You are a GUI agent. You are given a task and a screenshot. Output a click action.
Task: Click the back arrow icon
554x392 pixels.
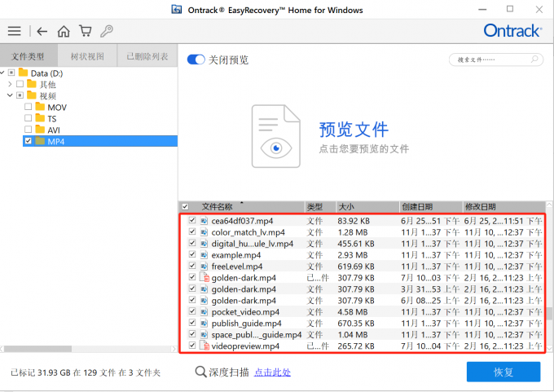pos(42,32)
